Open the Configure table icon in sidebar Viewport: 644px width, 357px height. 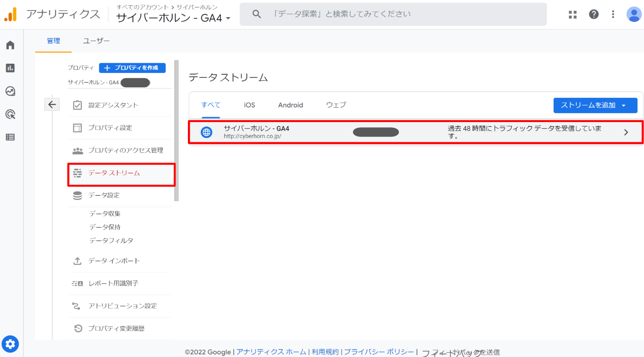(x=10, y=137)
